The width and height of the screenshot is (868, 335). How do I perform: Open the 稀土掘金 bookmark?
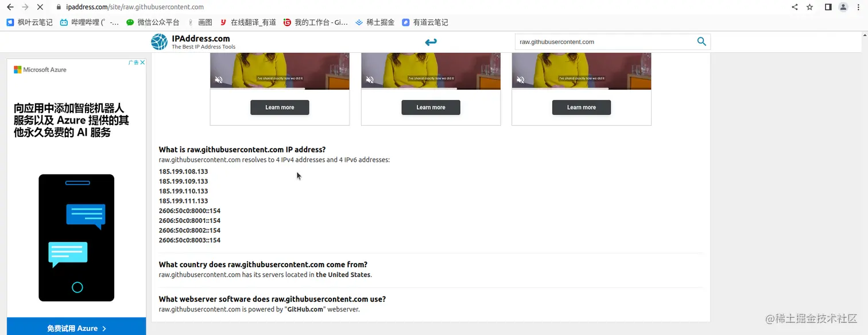pyautogui.click(x=375, y=22)
